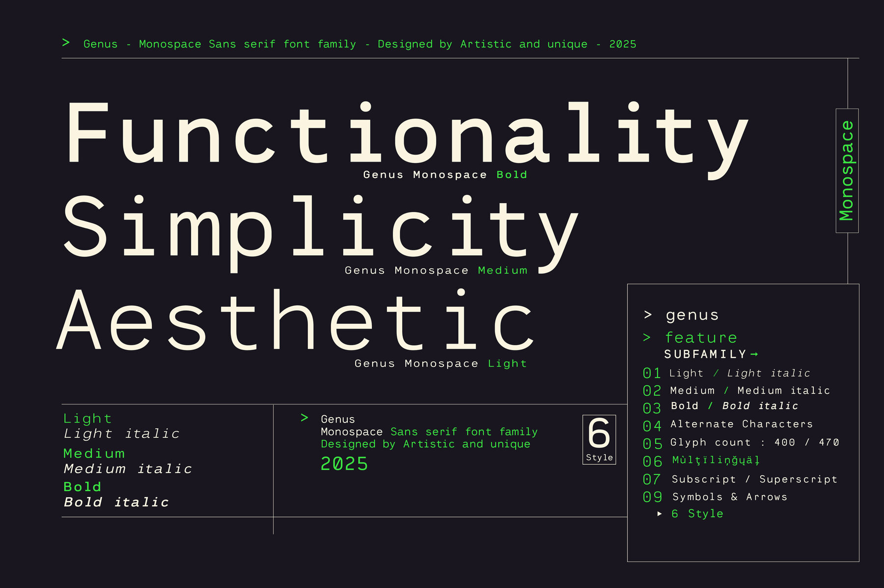Click the small triangle bullet before "6 Style"
Viewport: 884px width, 588px height.
(660, 514)
